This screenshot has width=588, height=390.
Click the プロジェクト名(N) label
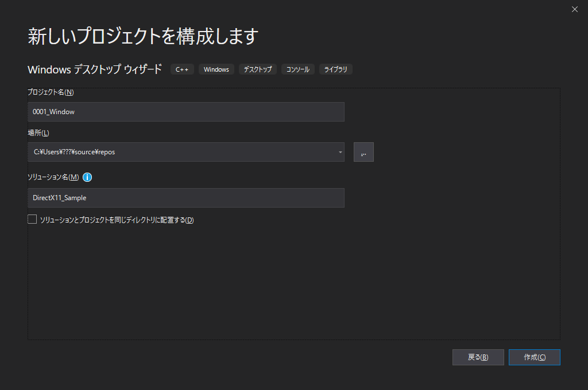(x=49, y=92)
